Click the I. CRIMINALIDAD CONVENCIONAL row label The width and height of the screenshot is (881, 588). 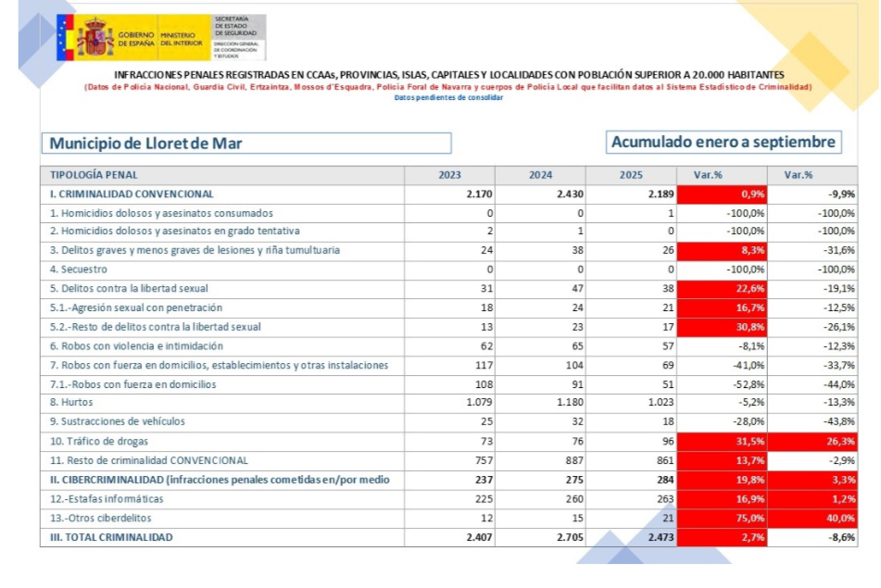coord(132,194)
